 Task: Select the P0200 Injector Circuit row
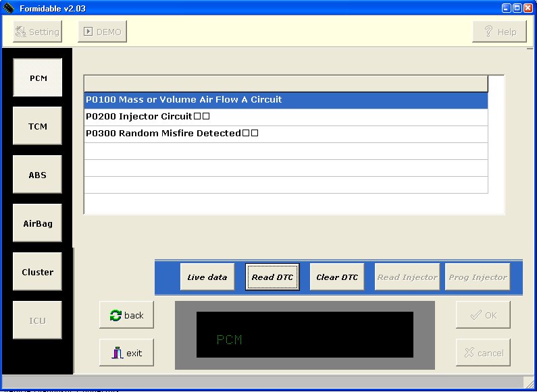[x=285, y=117]
